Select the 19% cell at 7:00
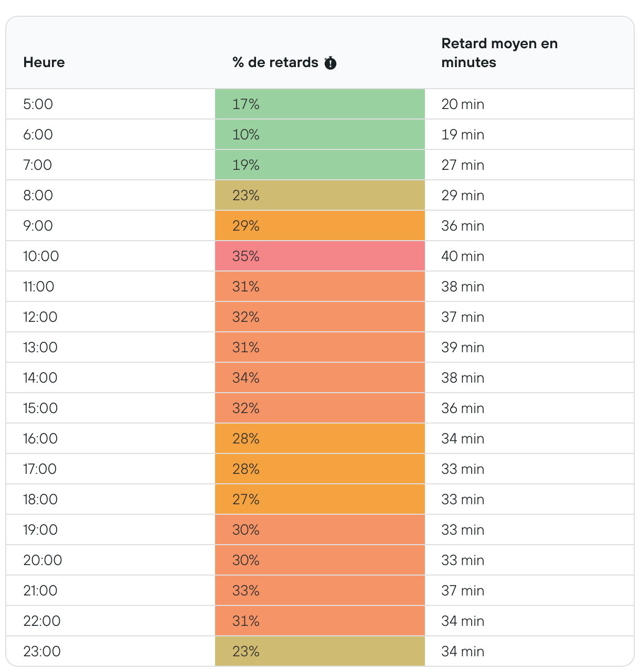Image resolution: width=640 pixels, height=672 pixels. pyautogui.click(x=319, y=165)
